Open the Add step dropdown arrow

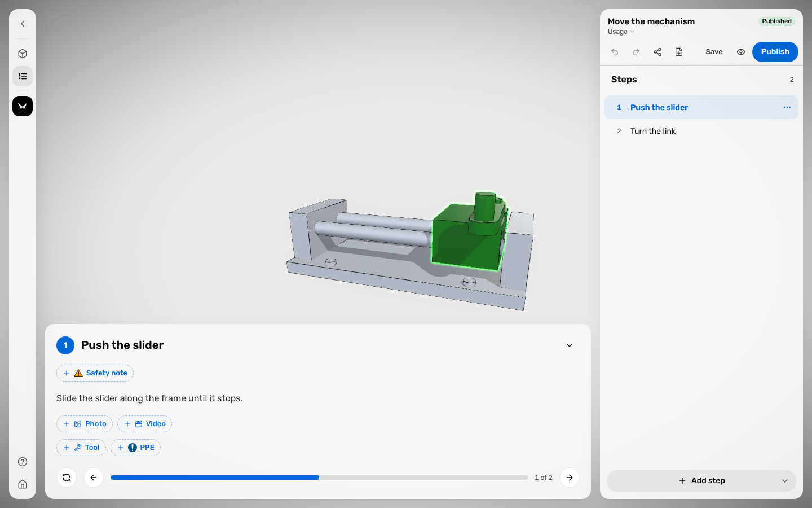(785, 481)
